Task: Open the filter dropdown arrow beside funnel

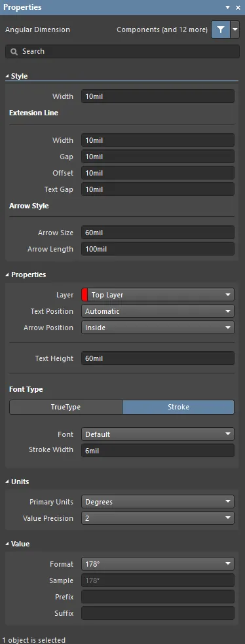Action: (x=235, y=30)
